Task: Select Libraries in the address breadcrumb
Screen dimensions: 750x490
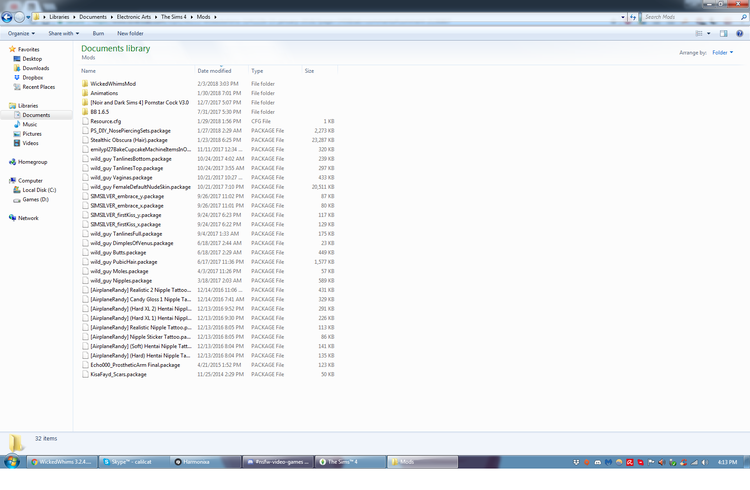Action: (59, 17)
